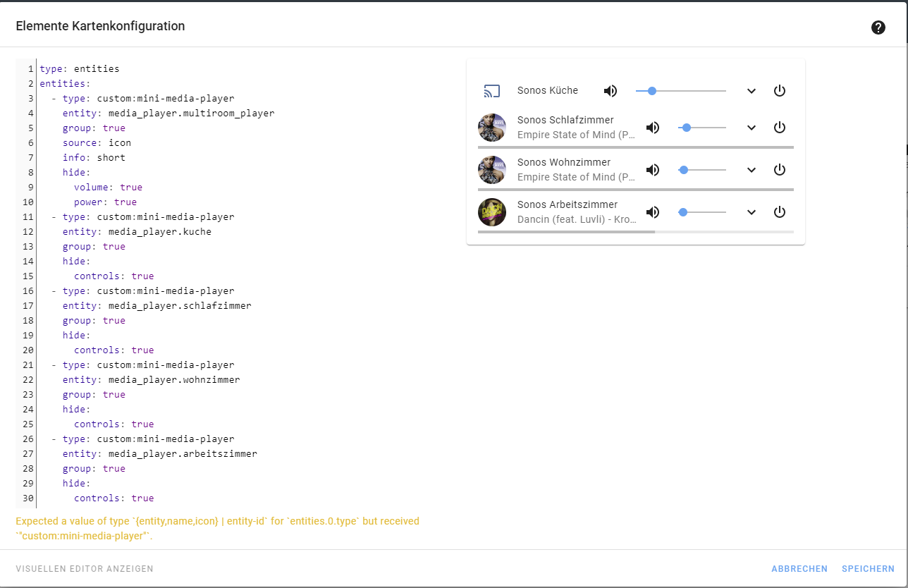Click the Cast icon next to Sonos Küche
This screenshot has height=588, width=908.
tap(491, 90)
